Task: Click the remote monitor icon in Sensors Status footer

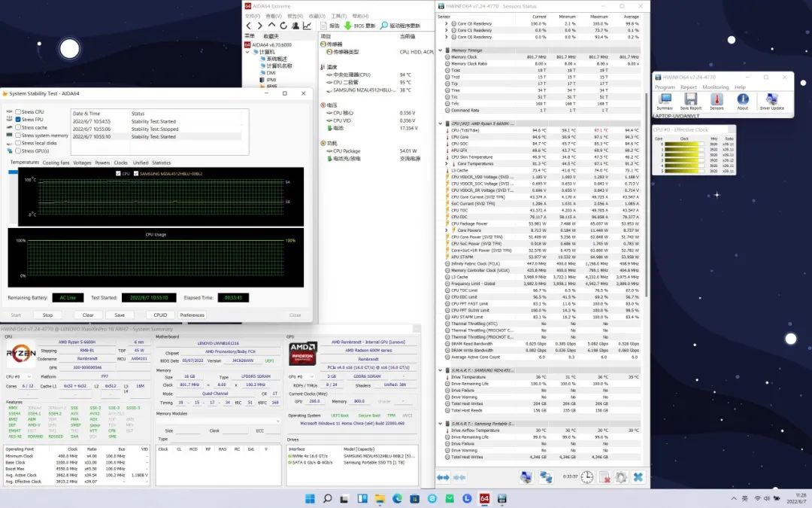Action: pyautogui.click(x=526, y=477)
